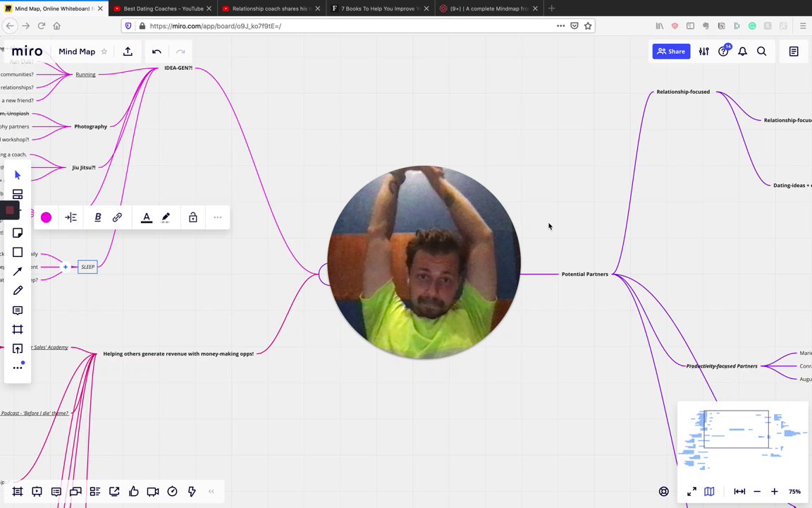Viewport: 812px width, 508px height.
Task: Pick the connection line arrow tool
Action: (x=18, y=271)
